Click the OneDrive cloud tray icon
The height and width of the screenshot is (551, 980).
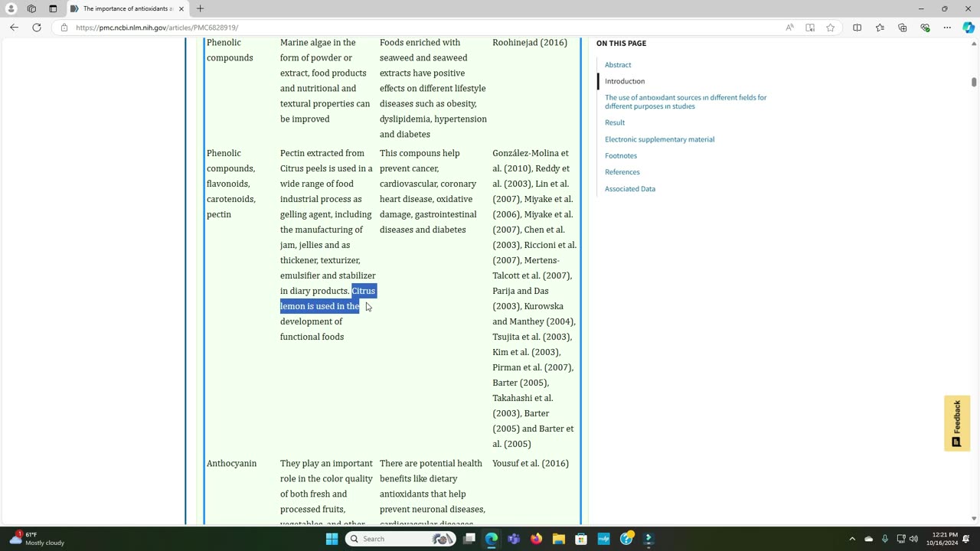(x=869, y=539)
